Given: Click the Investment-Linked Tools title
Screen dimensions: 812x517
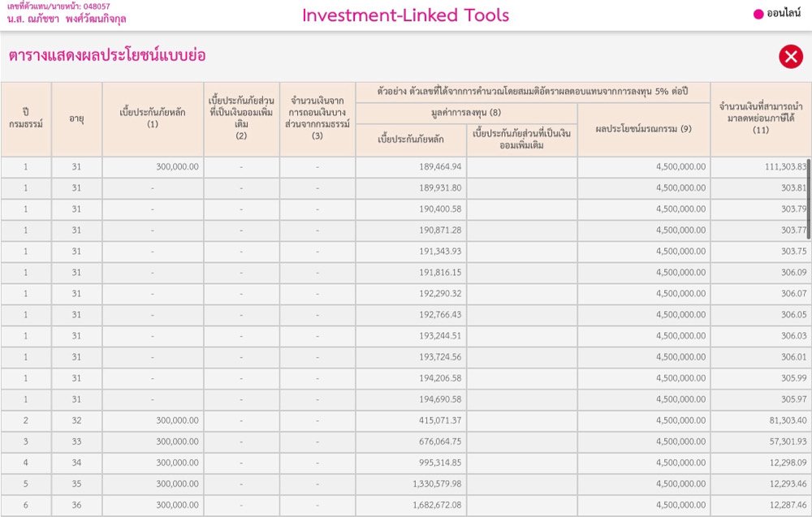Looking at the screenshot, I should [405, 15].
